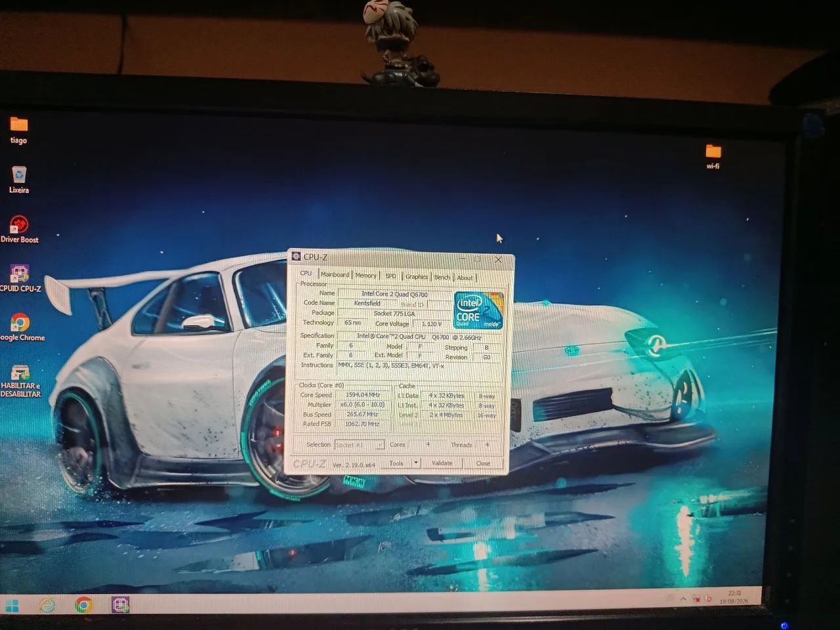The height and width of the screenshot is (630, 840).
Task: Show hidden tray icons chevron
Action: [x=683, y=598]
